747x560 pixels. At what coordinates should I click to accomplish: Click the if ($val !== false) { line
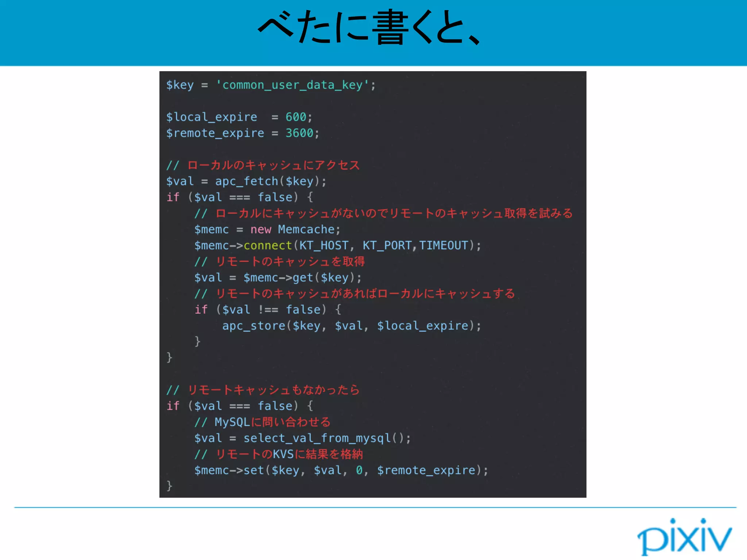tap(268, 310)
